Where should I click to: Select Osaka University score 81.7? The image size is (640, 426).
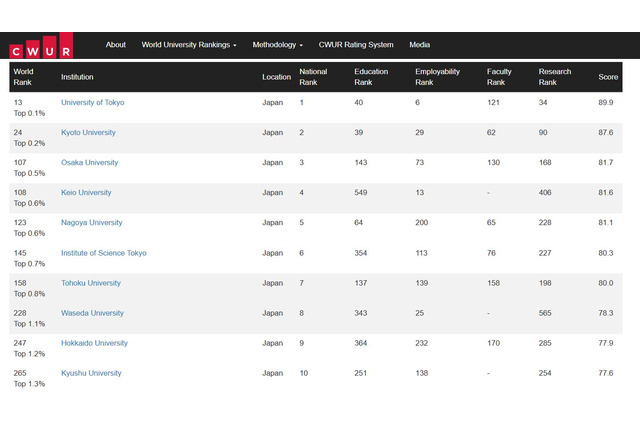606,162
